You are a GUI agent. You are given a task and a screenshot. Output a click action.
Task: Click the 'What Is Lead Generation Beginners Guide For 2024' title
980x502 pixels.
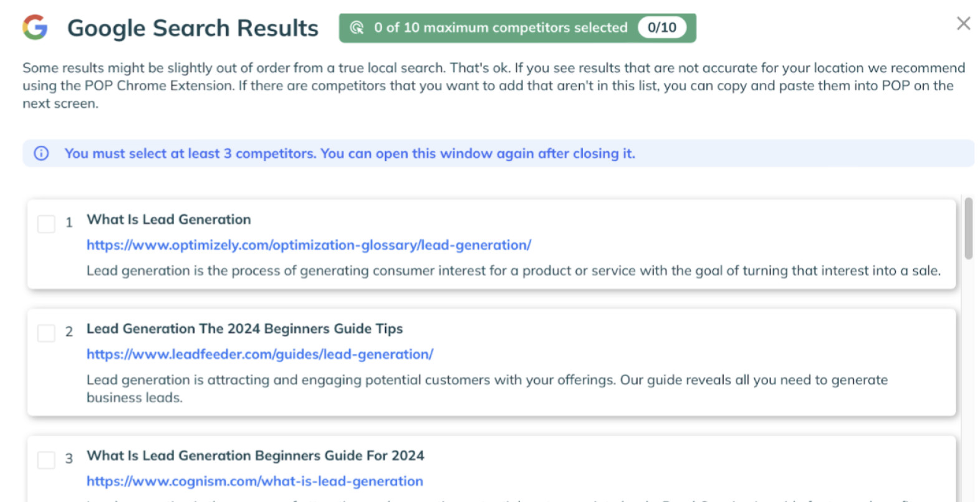click(x=256, y=455)
